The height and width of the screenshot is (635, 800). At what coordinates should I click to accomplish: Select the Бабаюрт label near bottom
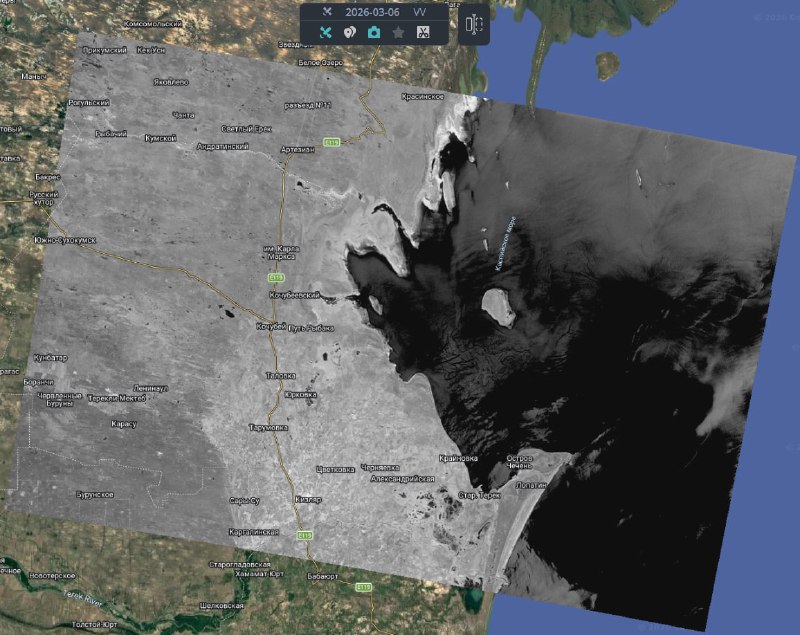pyautogui.click(x=324, y=576)
